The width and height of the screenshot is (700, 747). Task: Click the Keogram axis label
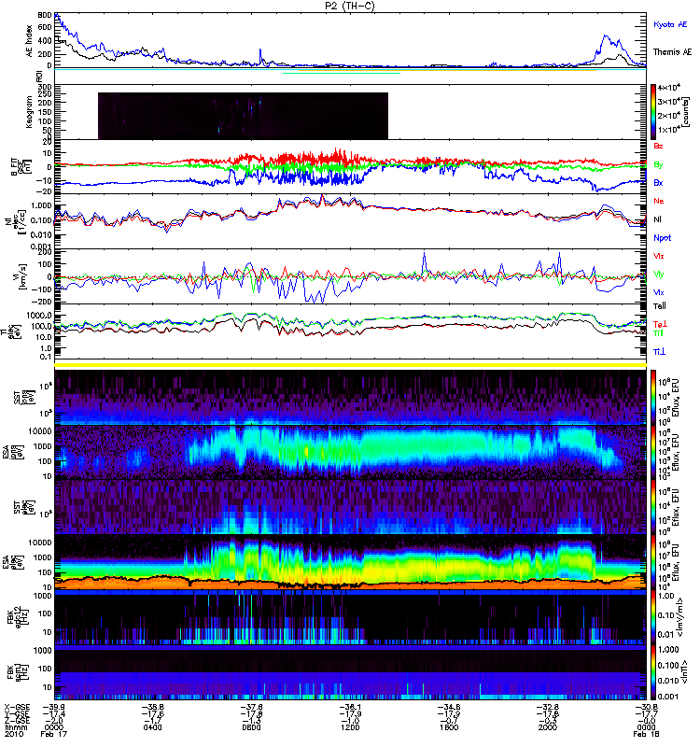[x=30, y=112]
